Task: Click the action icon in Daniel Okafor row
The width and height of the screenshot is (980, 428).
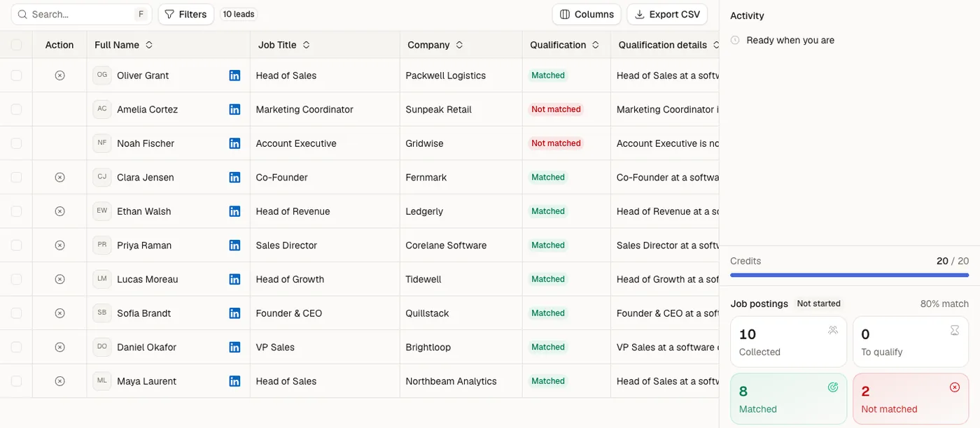Action: [x=59, y=347]
